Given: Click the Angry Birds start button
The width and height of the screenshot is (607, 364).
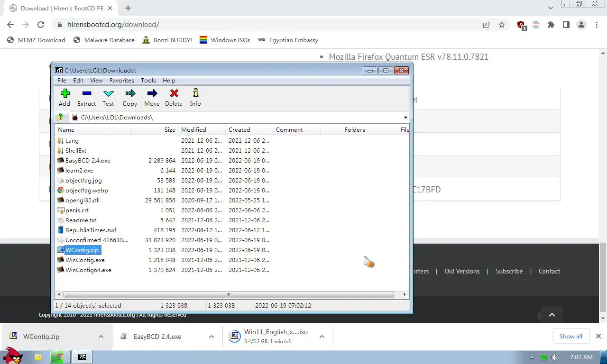Looking at the screenshot, I should pos(13,355).
